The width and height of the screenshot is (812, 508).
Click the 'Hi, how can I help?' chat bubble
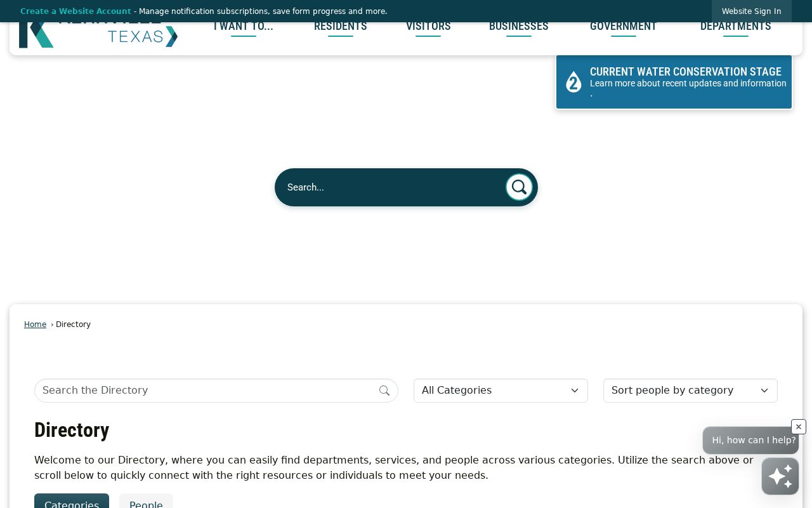(750, 440)
